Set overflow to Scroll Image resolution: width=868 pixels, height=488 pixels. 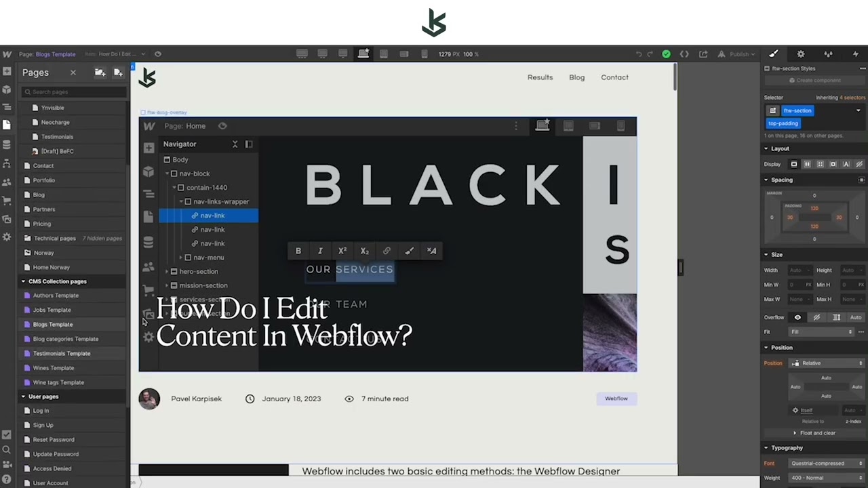[x=836, y=317]
